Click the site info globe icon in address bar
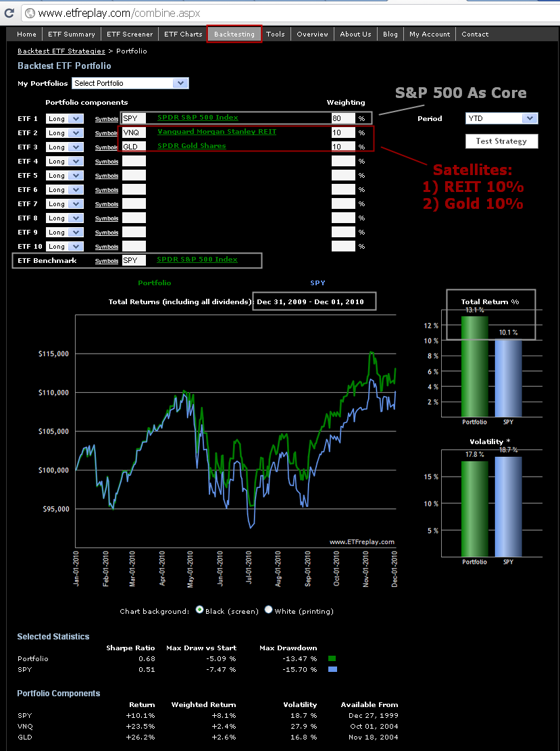560x751 pixels. click(30, 14)
